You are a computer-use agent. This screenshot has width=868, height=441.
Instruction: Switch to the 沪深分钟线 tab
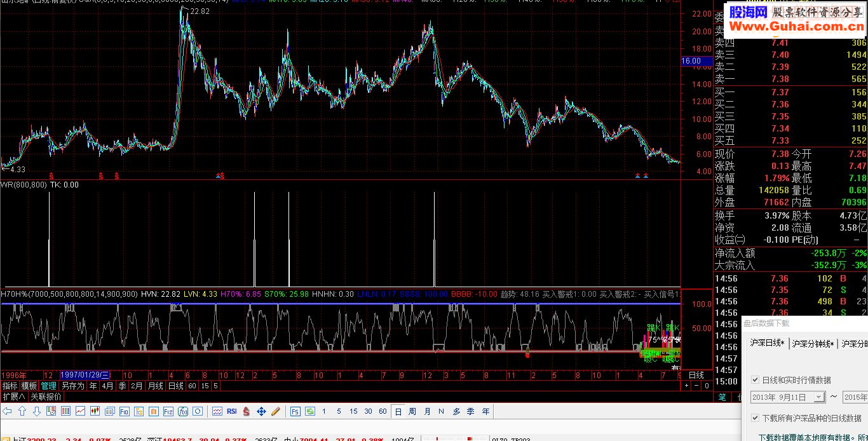(812, 344)
